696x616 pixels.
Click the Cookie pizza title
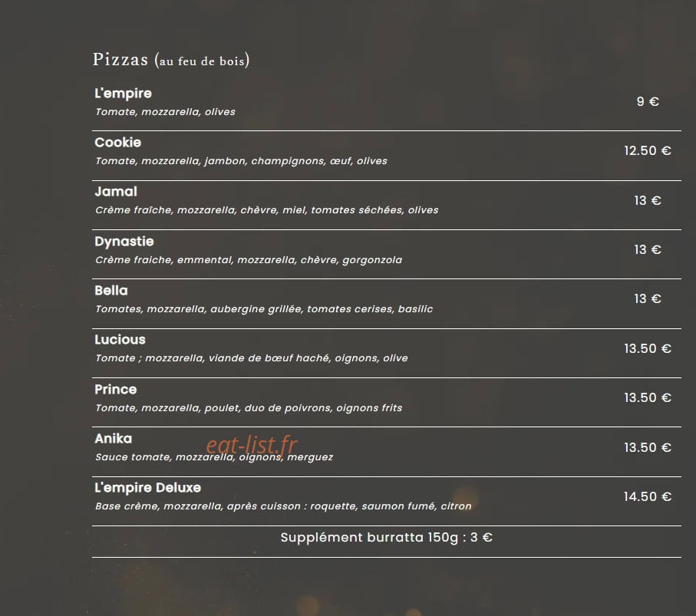pos(117,143)
